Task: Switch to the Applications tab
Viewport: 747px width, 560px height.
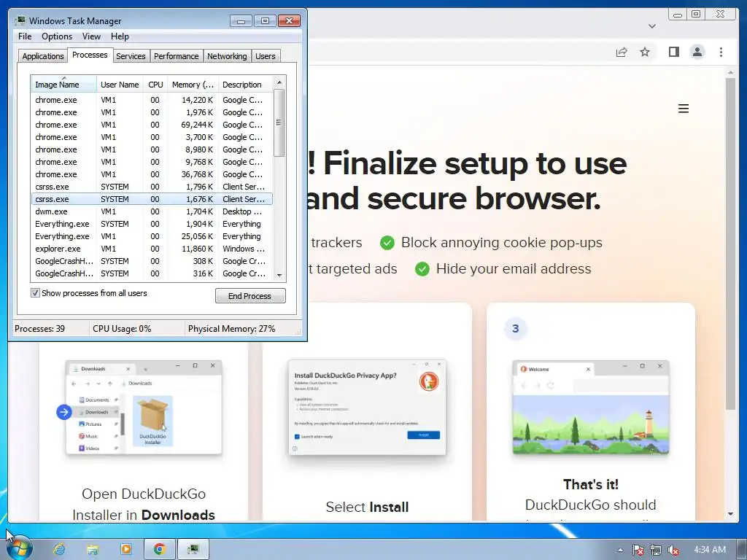Action: pos(43,56)
